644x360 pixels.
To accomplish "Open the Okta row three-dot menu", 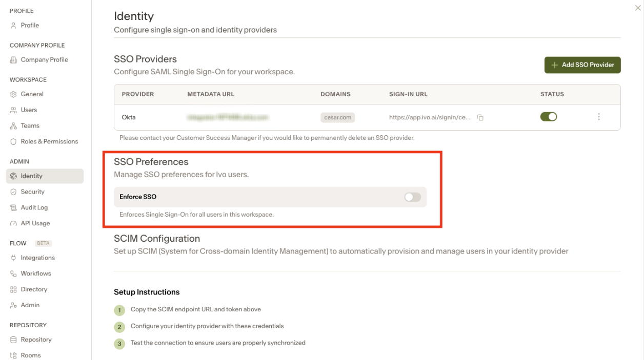I will coord(599,117).
